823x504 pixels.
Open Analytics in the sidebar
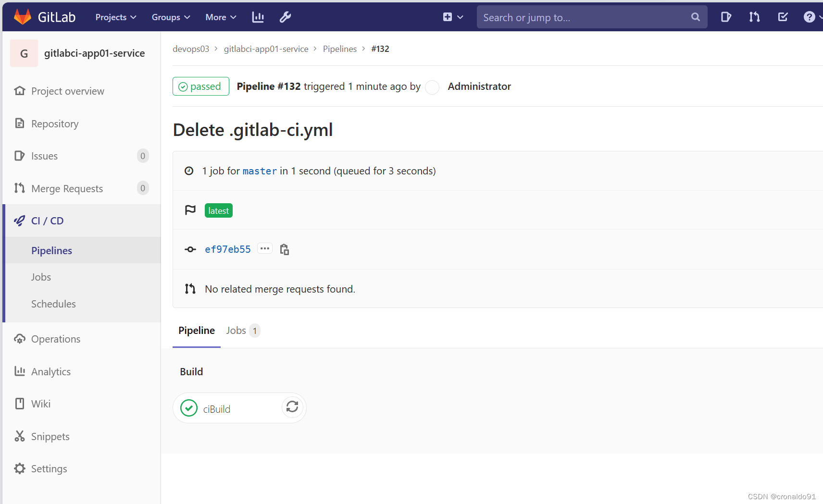pyautogui.click(x=51, y=372)
